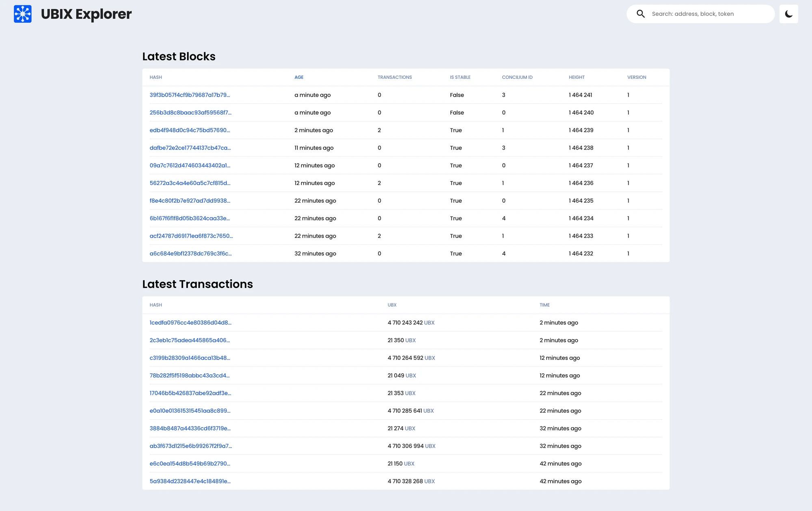812x511 pixels.
Task: Click the VERSION column header
Action: pyautogui.click(x=637, y=77)
